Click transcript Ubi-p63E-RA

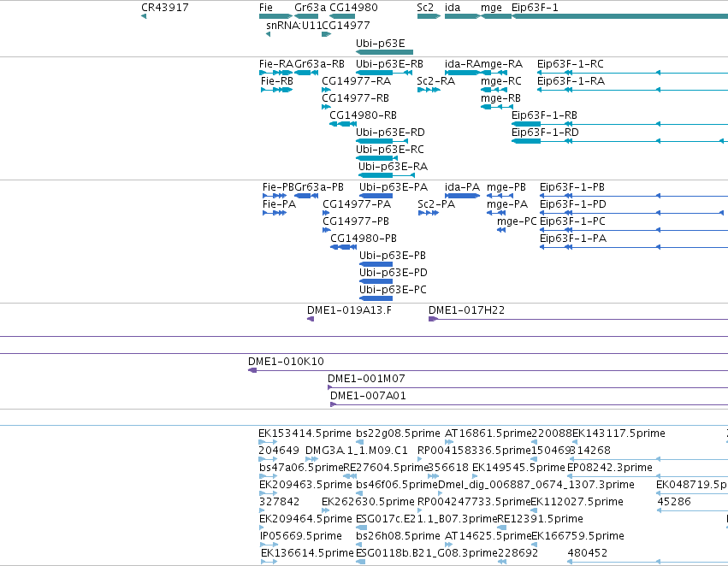tap(394, 167)
